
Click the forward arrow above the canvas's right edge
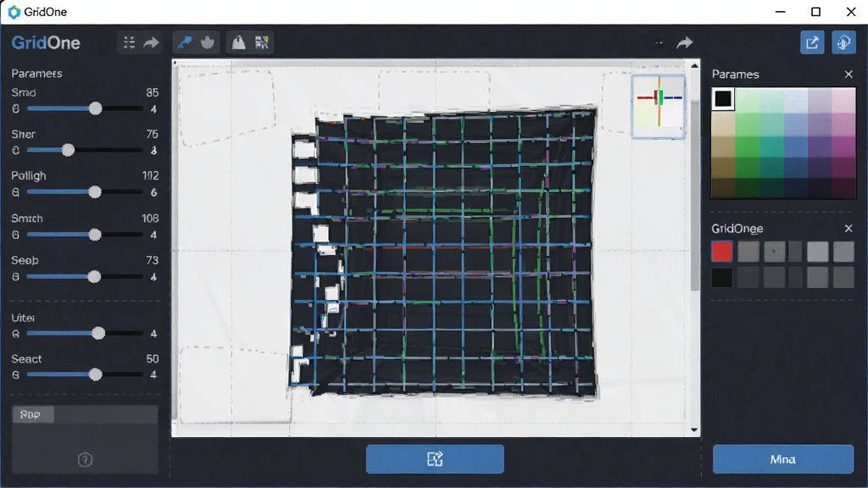[x=685, y=42]
